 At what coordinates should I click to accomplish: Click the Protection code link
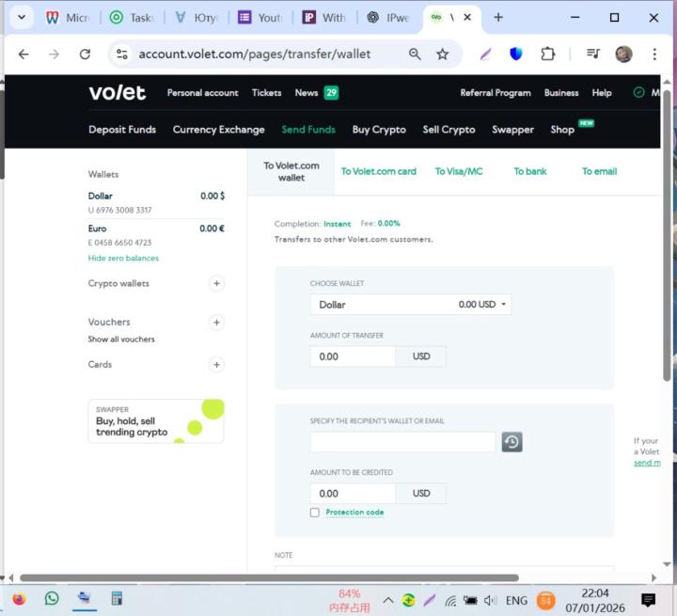tap(354, 513)
